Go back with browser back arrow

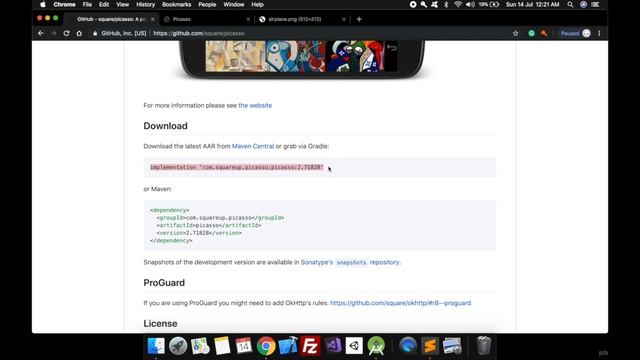pos(40,33)
